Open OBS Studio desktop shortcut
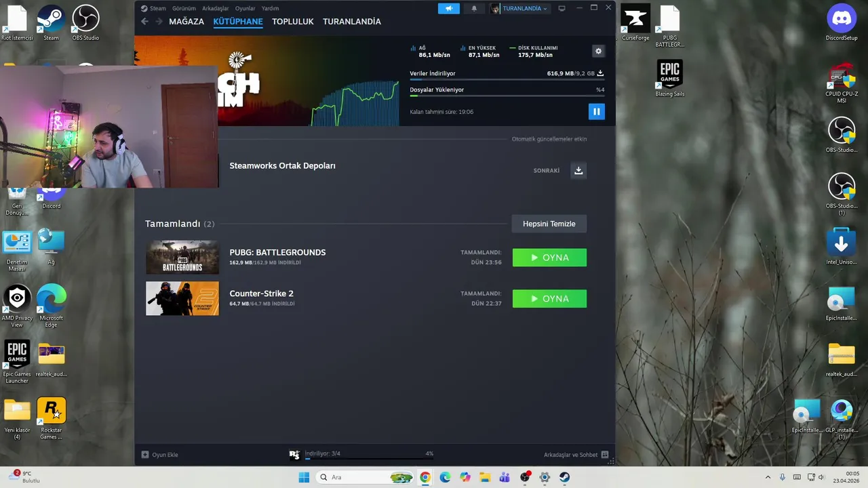Viewport: 868px width, 488px height. click(x=85, y=23)
